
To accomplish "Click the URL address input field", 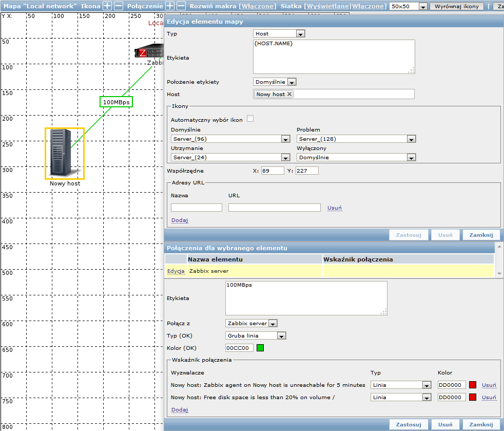I will point(275,208).
